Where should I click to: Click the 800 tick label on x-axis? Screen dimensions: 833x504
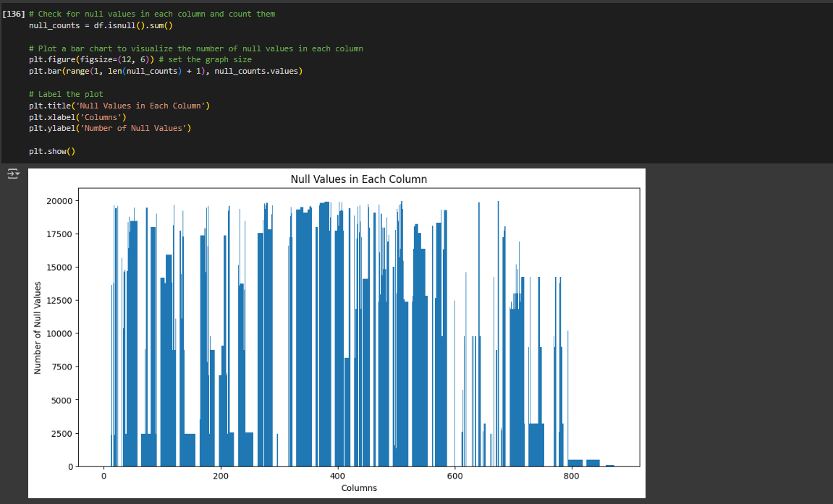tap(572, 476)
